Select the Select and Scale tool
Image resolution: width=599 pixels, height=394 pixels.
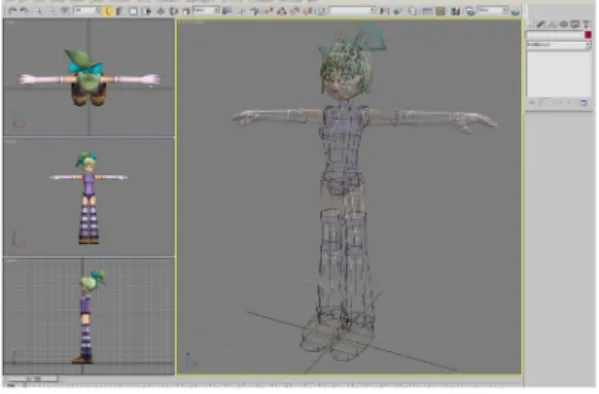[186, 11]
